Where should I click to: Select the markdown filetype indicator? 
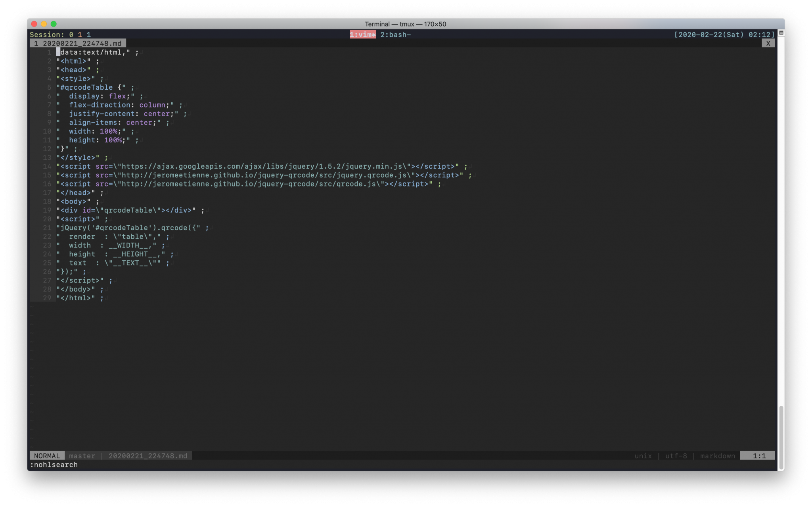click(717, 455)
